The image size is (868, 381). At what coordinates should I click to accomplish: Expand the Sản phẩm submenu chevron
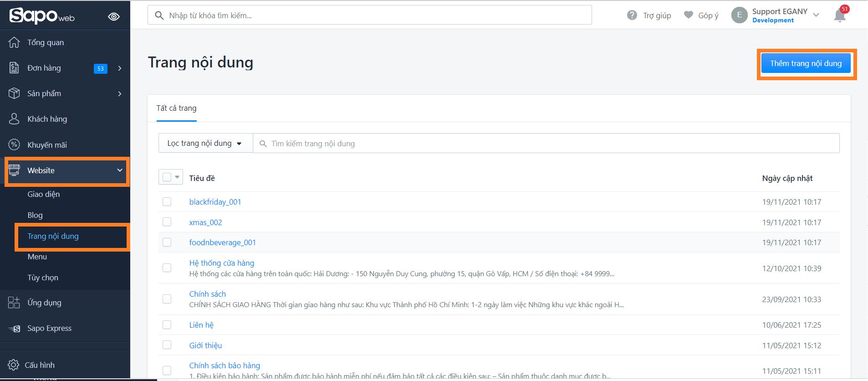click(x=120, y=94)
